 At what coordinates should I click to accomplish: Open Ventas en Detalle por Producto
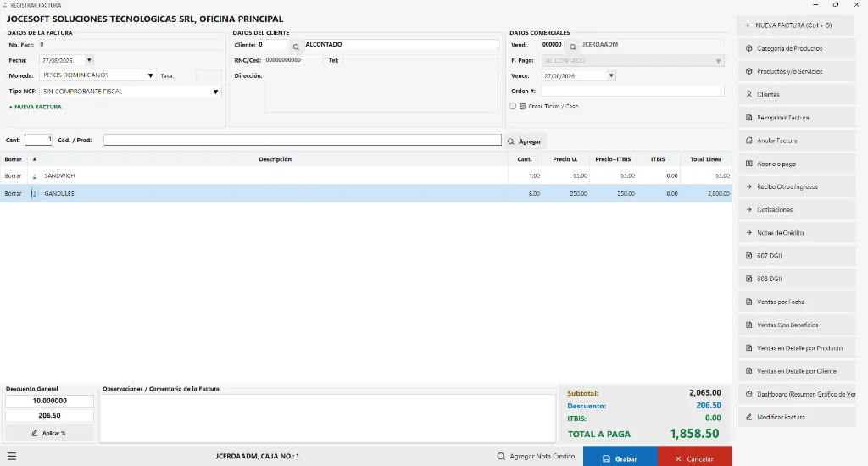pyautogui.click(x=797, y=348)
